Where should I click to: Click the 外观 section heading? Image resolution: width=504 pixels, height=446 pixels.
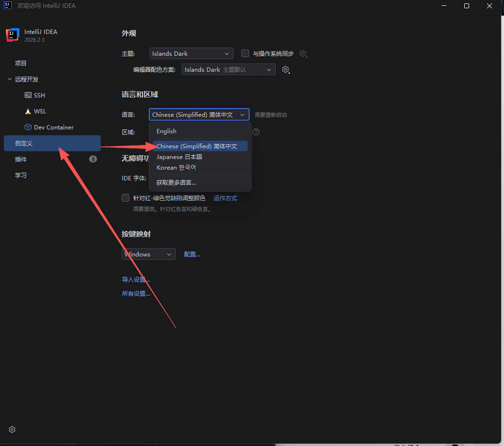[x=129, y=33]
